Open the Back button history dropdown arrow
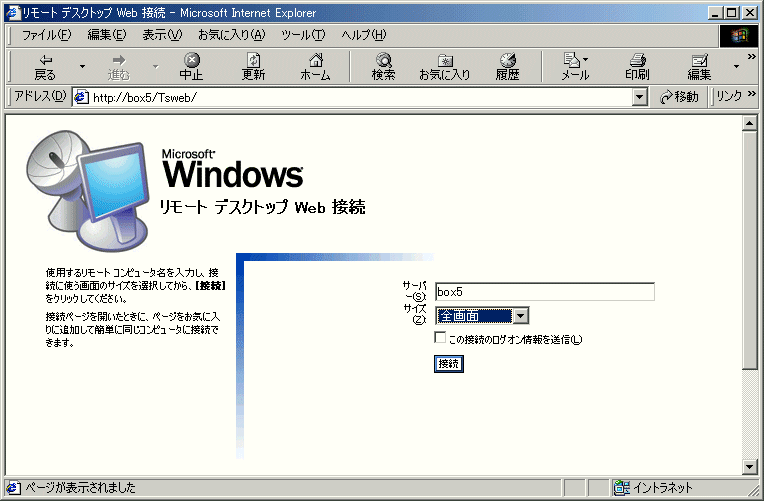Image resolution: width=764 pixels, height=501 pixels. 82,66
